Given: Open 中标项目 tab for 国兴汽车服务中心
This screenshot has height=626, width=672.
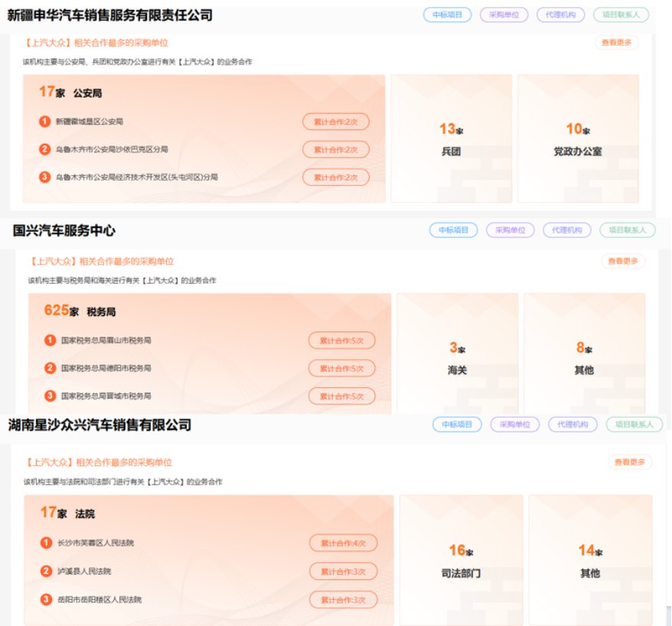Looking at the screenshot, I should pyautogui.click(x=453, y=230).
